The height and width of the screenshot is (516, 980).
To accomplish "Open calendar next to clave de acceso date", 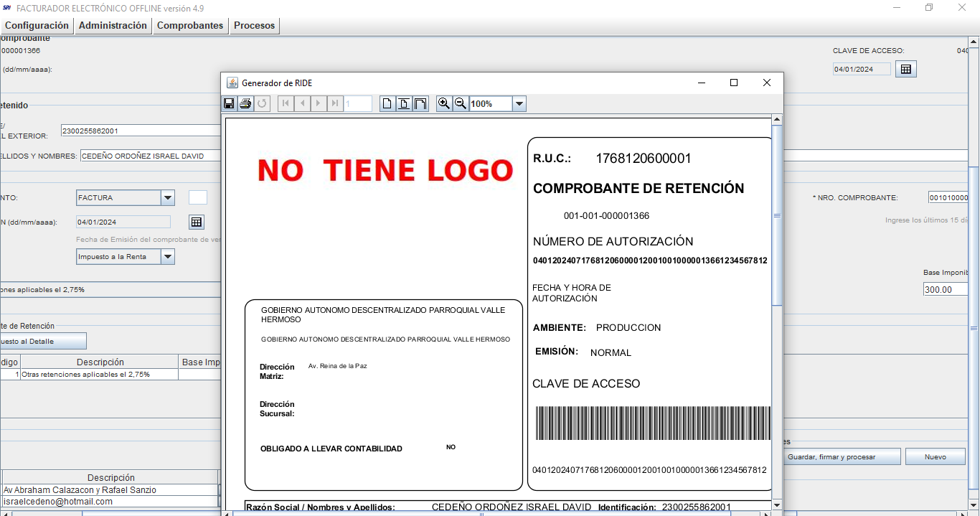I will 906,69.
